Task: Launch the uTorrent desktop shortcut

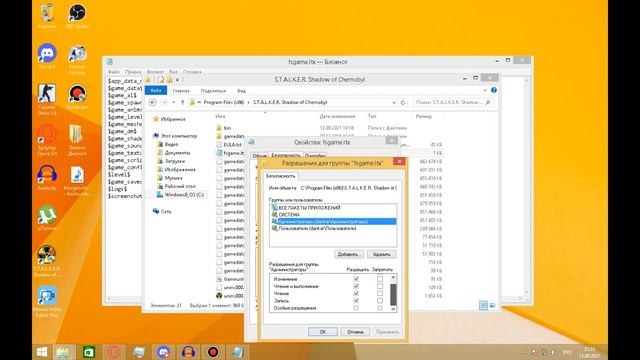Action: [47, 215]
